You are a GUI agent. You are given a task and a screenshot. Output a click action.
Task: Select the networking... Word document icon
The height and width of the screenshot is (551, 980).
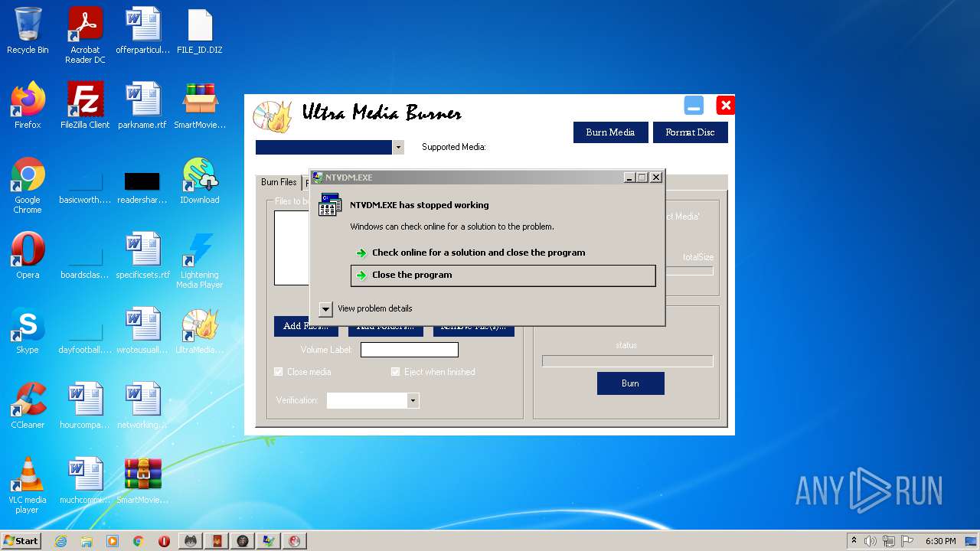coord(142,406)
